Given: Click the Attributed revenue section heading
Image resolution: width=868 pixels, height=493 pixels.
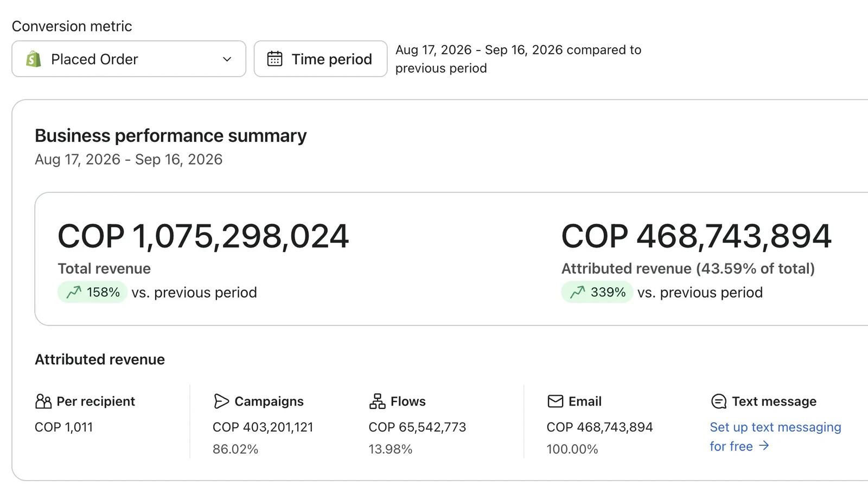Looking at the screenshot, I should tap(100, 359).
